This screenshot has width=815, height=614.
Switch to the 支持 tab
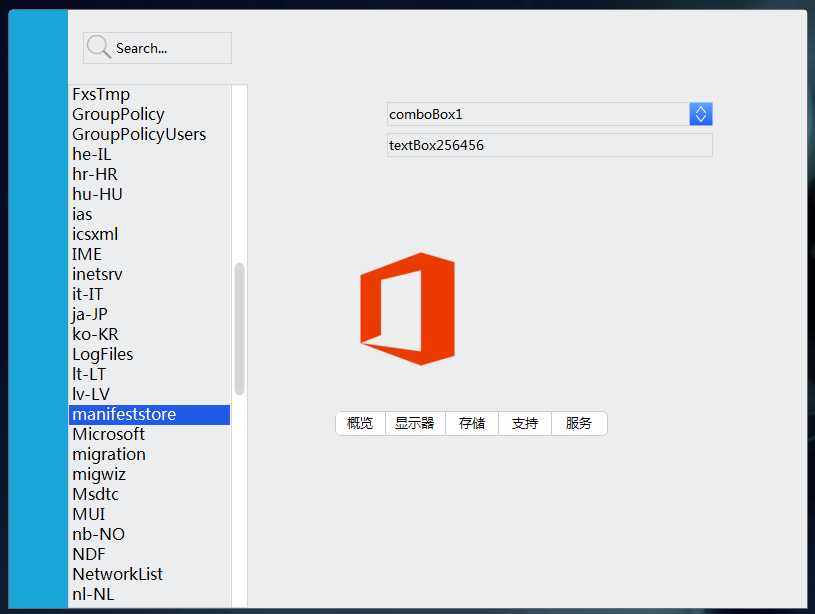pos(525,423)
